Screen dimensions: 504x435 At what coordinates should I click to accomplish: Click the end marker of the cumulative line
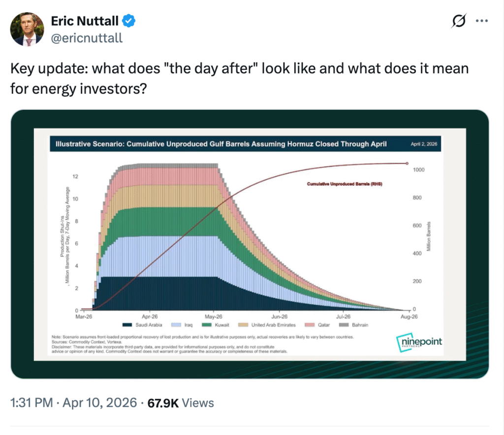[x=407, y=163]
